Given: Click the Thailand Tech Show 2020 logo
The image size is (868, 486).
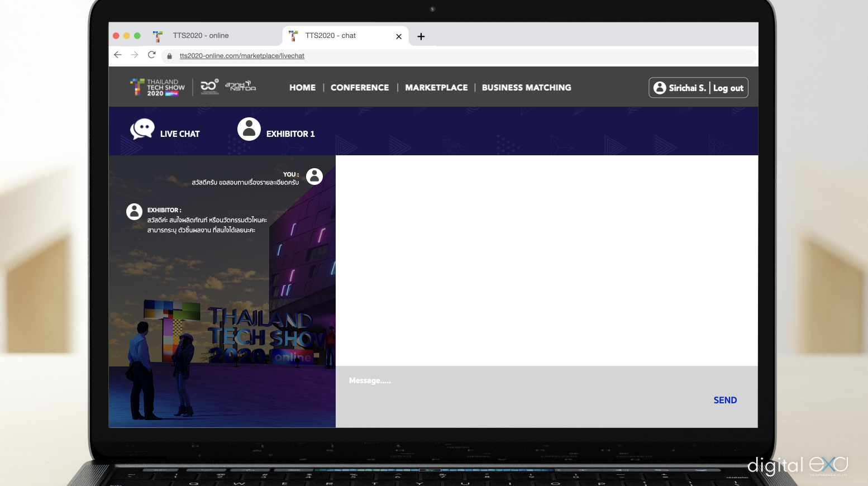Looking at the screenshot, I should [158, 88].
